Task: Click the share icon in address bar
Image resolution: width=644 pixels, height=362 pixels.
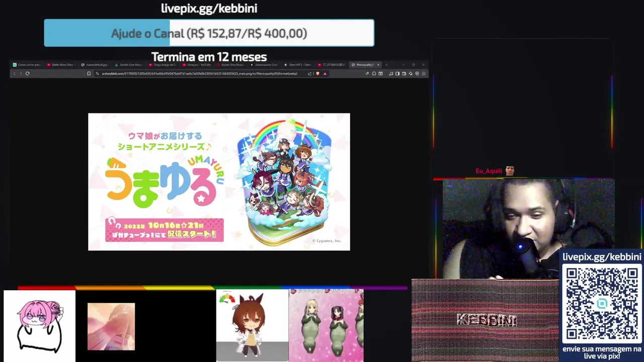Action: (x=310, y=73)
